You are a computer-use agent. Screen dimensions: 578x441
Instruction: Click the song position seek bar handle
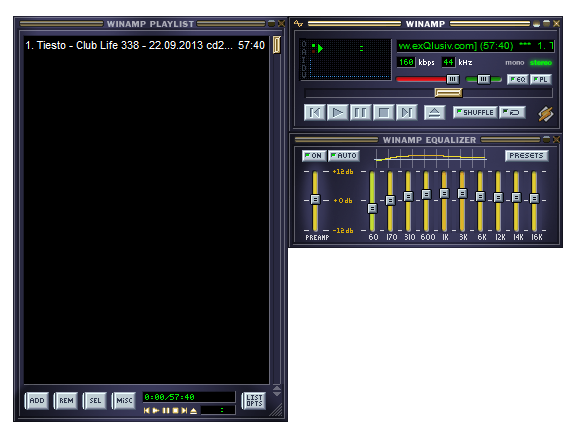tap(448, 93)
